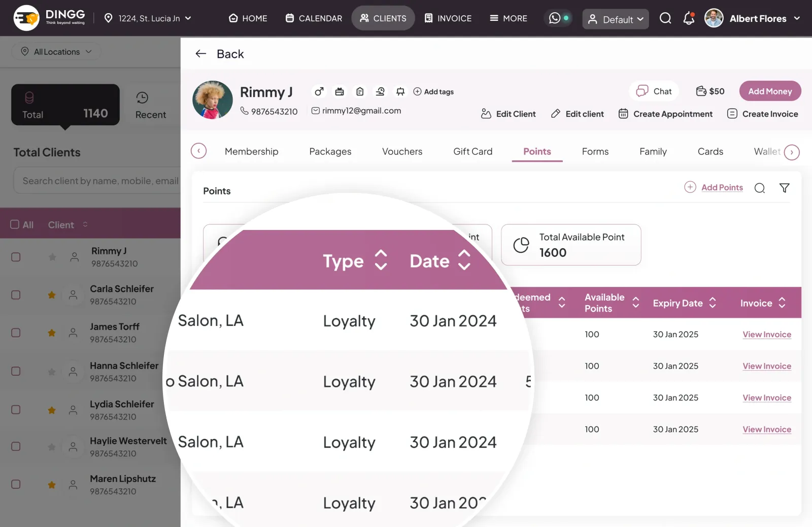Image resolution: width=812 pixels, height=527 pixels.
Task: Open Chat with client
Action: [654, 91]
